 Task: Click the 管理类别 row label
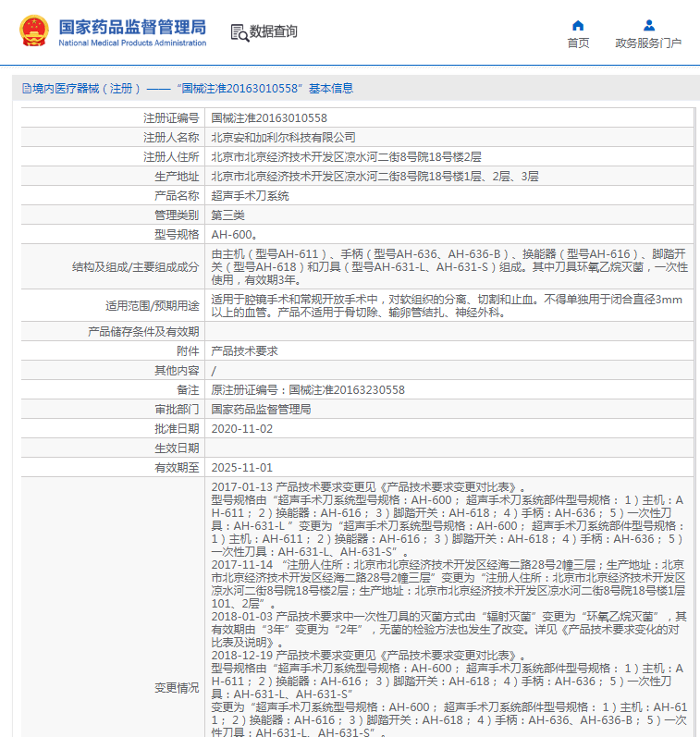[177, 215]
